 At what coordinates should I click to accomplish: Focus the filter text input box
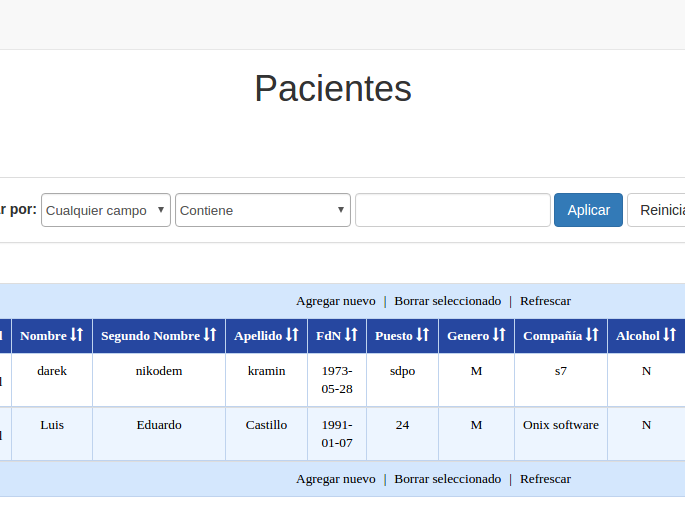[x=452, y=210]
